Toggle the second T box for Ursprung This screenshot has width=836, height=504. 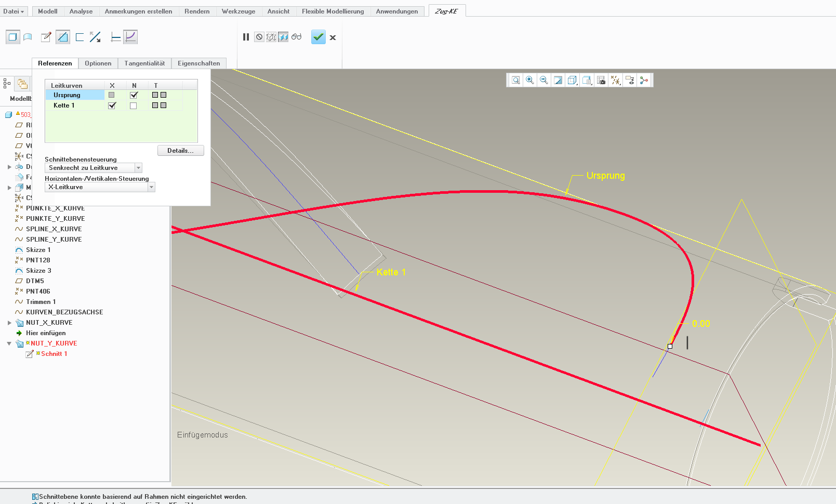pyautogui.click(x=163, y=95)
